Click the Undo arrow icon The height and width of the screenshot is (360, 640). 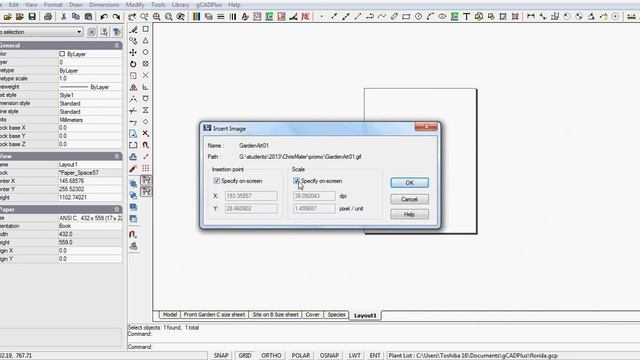pos(104,17)
